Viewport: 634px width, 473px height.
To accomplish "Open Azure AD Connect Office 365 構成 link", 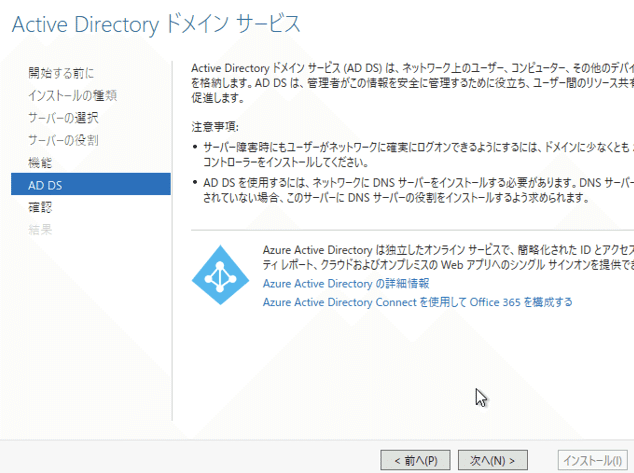I will (x=418, y=302).
